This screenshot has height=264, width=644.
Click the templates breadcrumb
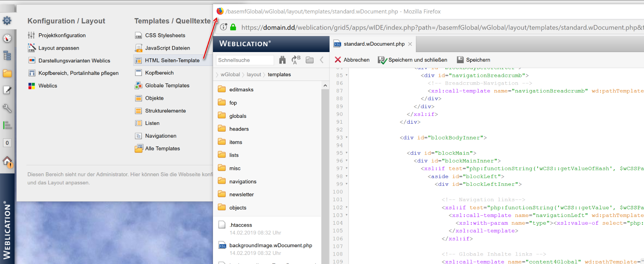point(279,75)
